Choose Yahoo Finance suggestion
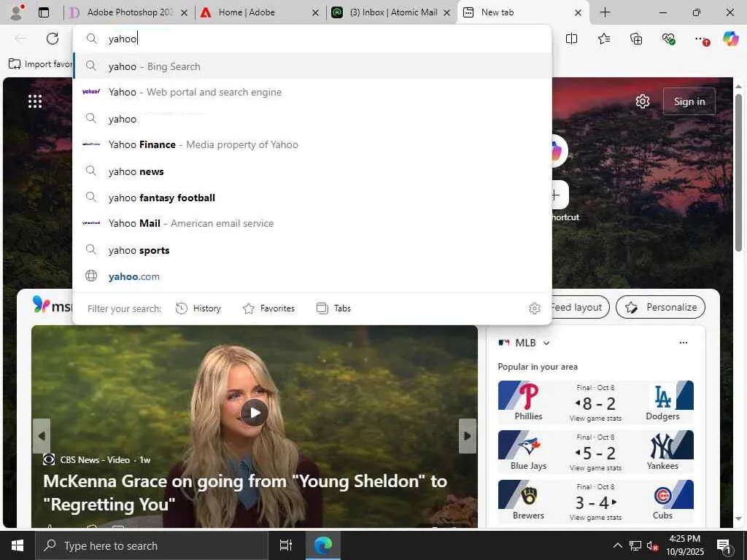The image size is (747, 560). point(312,144)
